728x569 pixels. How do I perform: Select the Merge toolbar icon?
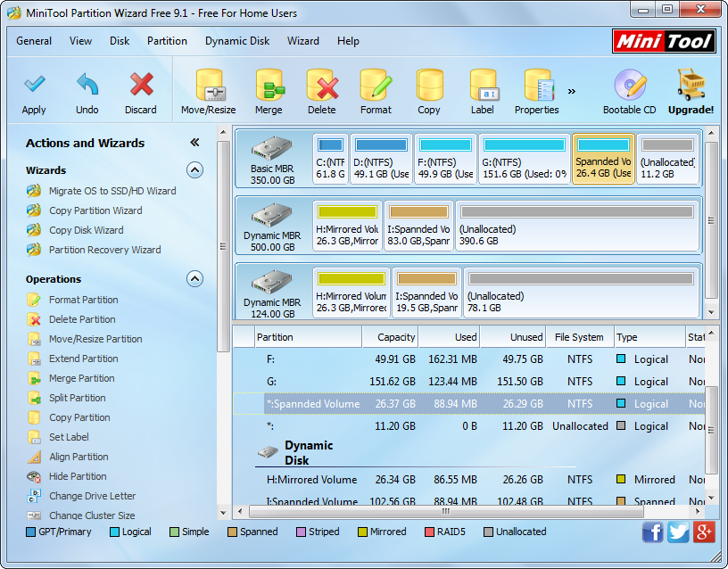pos(269,85)
